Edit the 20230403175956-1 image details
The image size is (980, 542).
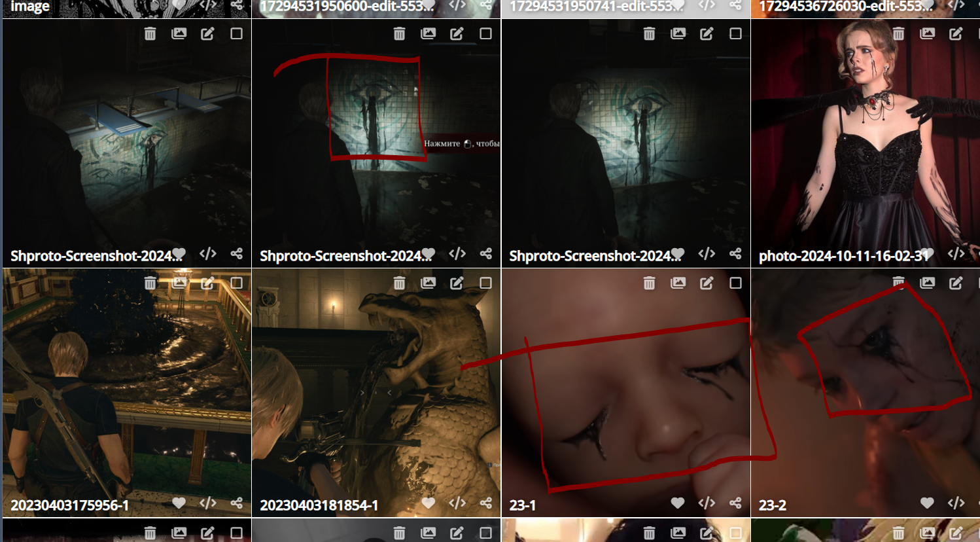pos(207,283)
